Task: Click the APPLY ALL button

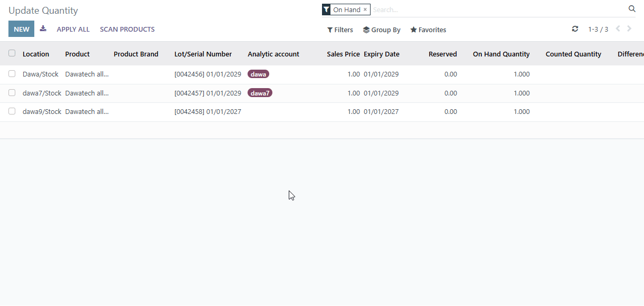Action: [x=73, y=30]
